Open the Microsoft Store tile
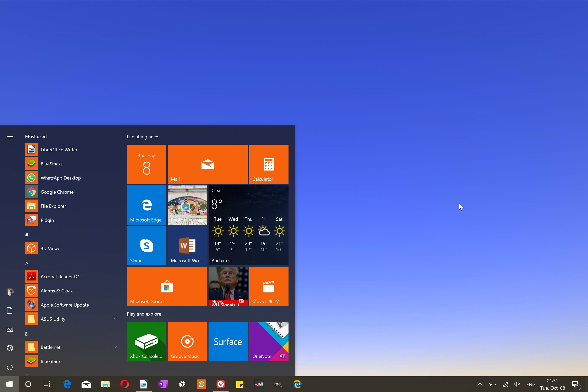 point(167,287)
